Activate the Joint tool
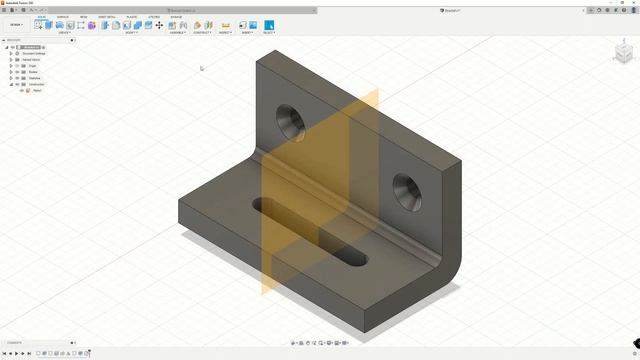 pyautogui.click(x=183, y=25)
